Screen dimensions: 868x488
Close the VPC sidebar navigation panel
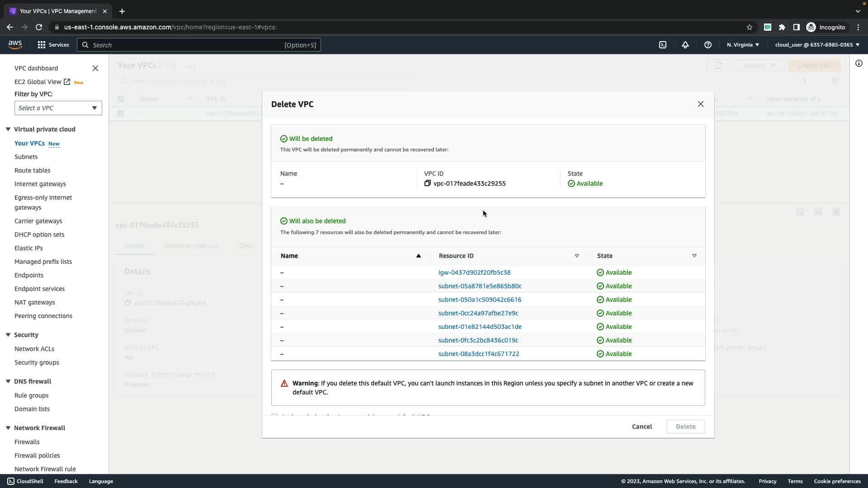(x=95, y=68)
